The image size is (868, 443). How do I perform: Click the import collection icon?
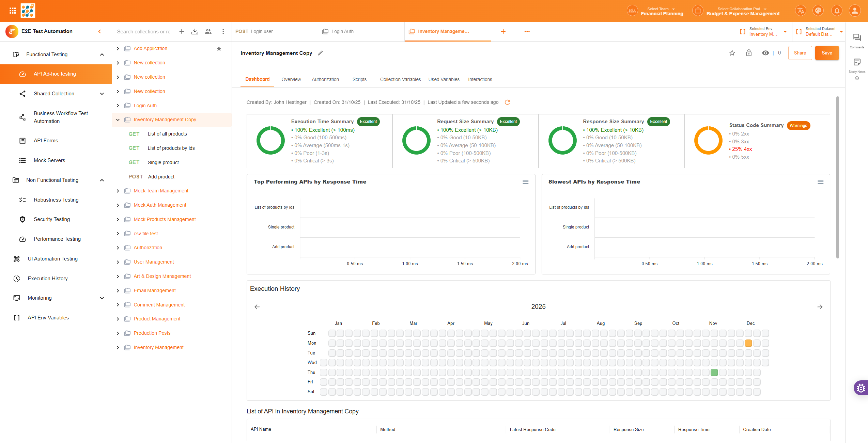tap(195, 31)
